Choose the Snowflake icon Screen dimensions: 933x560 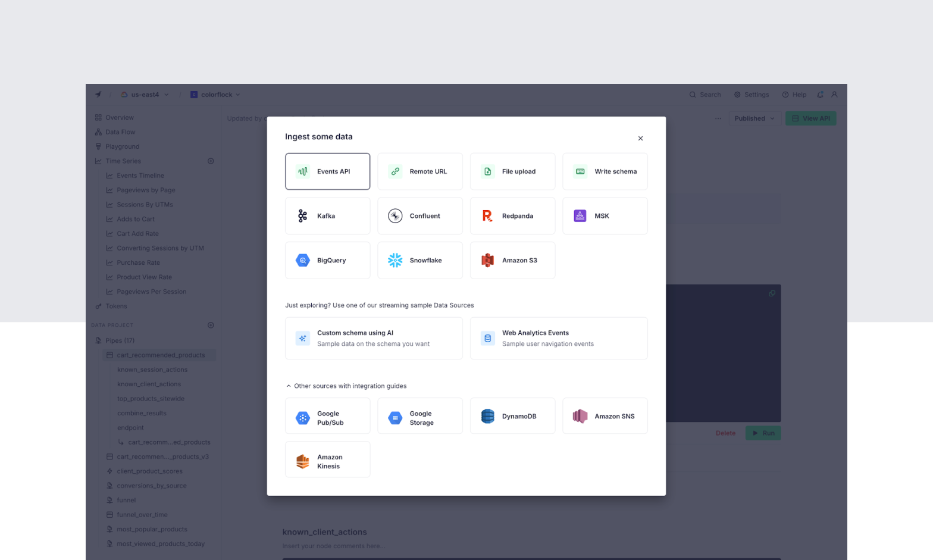click(395, 260)
